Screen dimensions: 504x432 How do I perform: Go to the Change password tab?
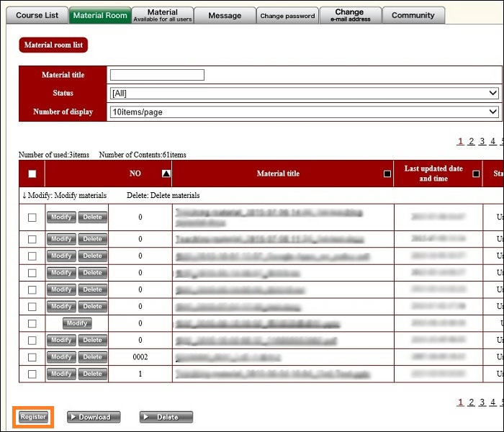[287, 15]
